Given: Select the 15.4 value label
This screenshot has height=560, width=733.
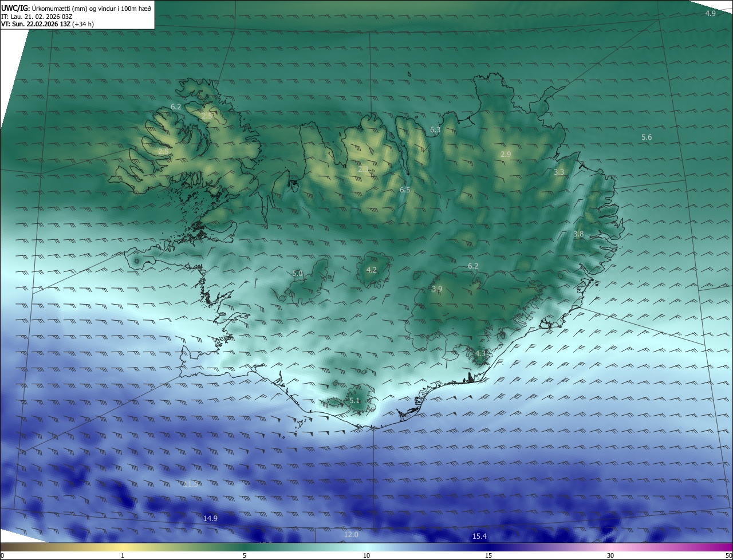Looking at the screenshot, I should [x=479, y=537].
